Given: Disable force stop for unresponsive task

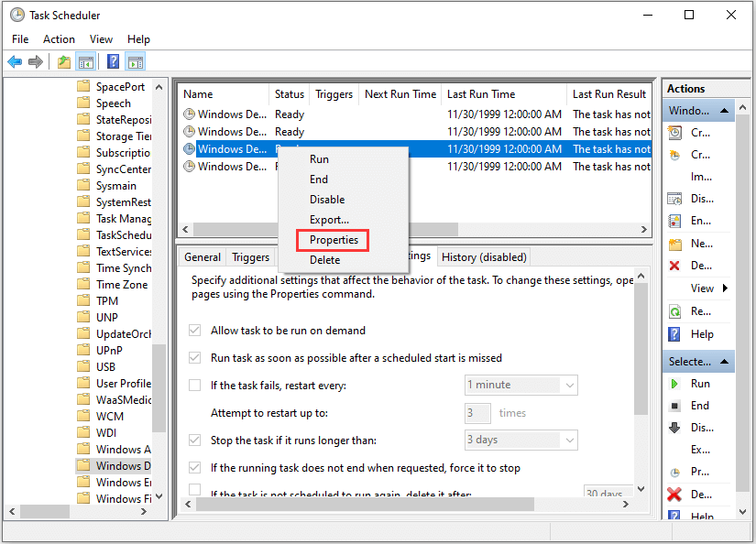Looking at the screenshot, I should click(x=196, y=467).
